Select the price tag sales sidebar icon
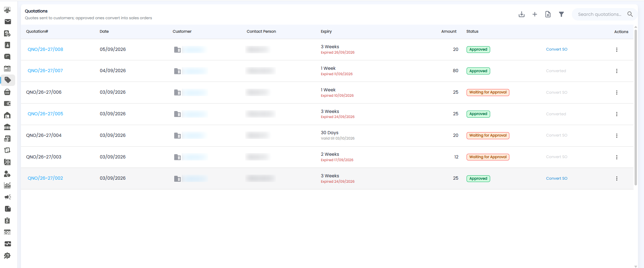The image size is (644, 268). pyautogui.click(x=8, y=80)
